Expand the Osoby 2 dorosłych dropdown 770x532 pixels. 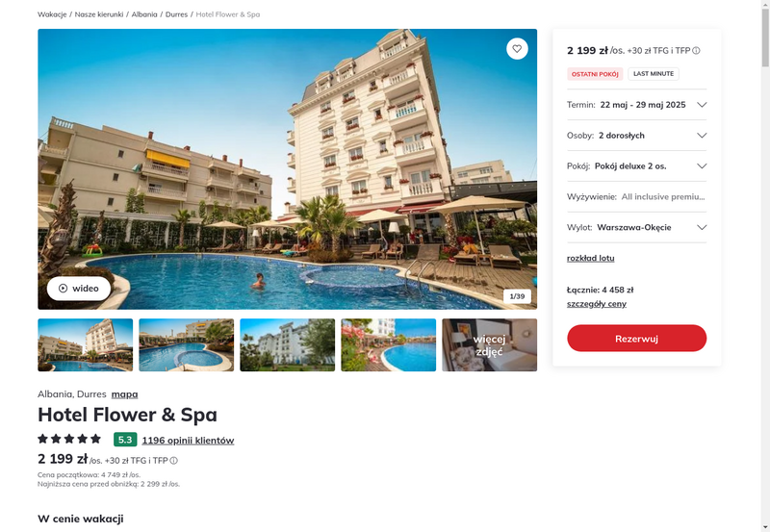coord(636,136)
